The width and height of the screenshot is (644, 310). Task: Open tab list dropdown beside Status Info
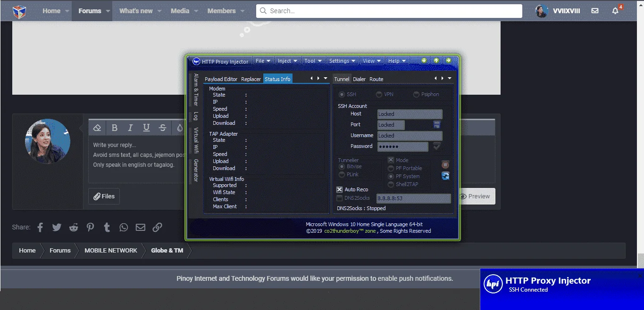pos(325,78)
